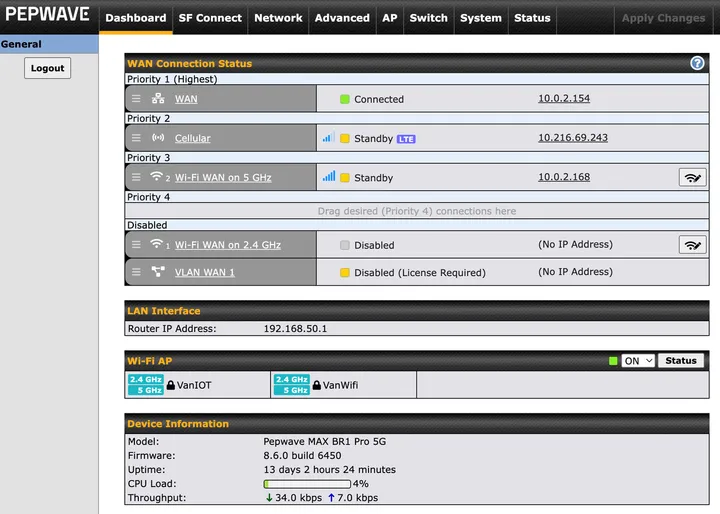Click the VanIOT 5 GHz band badge
720x514 pixels.
pyautogui.click(x=146, y=390)
